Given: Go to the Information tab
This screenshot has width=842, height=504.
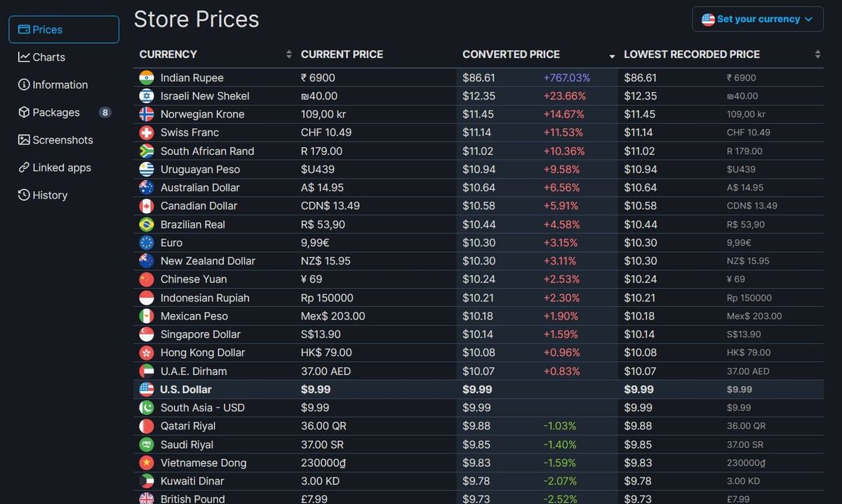Looking at the screenshot, I should click(x=60, y=85).
